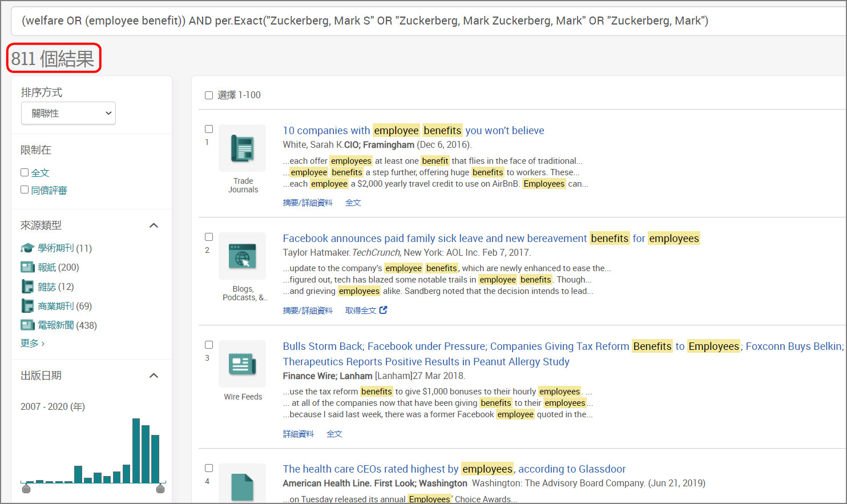Viewport: 847px width, 504px height.
Task: Open 摘要/詳細資料 for result 1
Action: [308, 203]
